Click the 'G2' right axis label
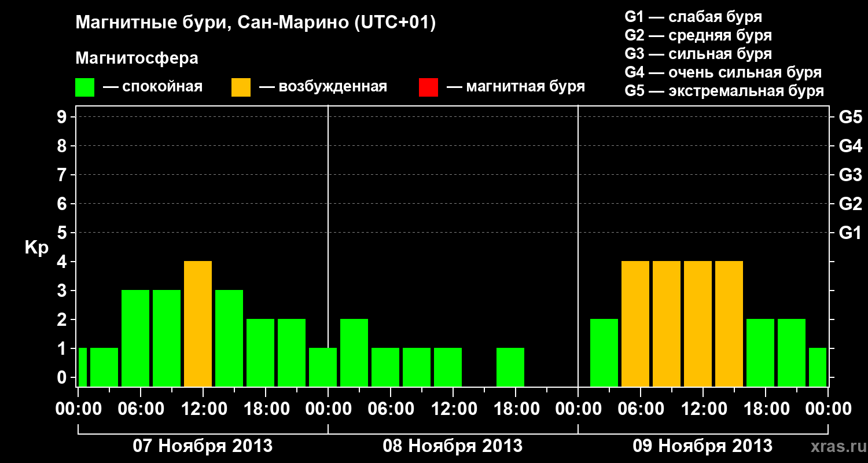 850,204
